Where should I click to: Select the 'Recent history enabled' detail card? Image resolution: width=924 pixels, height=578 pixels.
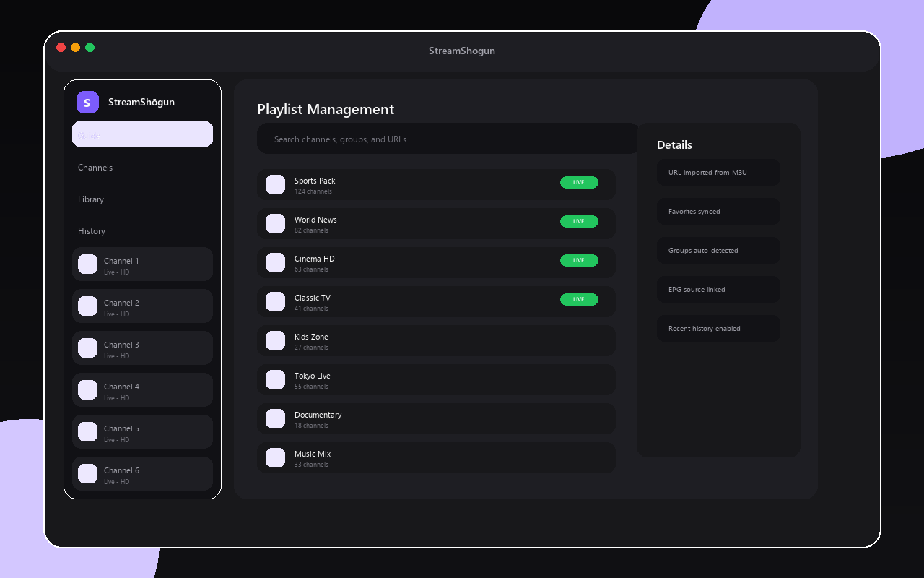point(718,329)
